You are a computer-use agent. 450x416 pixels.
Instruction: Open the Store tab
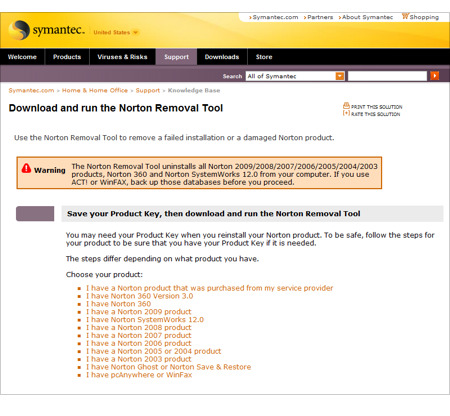264,57
